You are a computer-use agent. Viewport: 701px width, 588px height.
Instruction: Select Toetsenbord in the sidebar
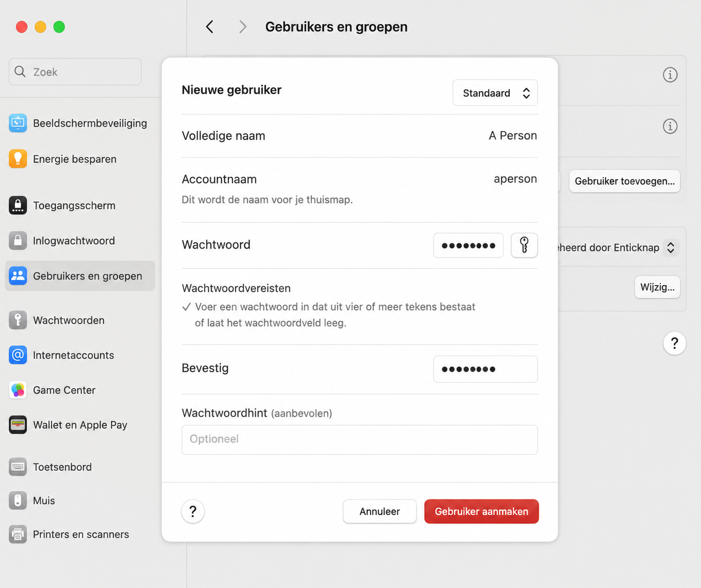(x=80, y=467)
